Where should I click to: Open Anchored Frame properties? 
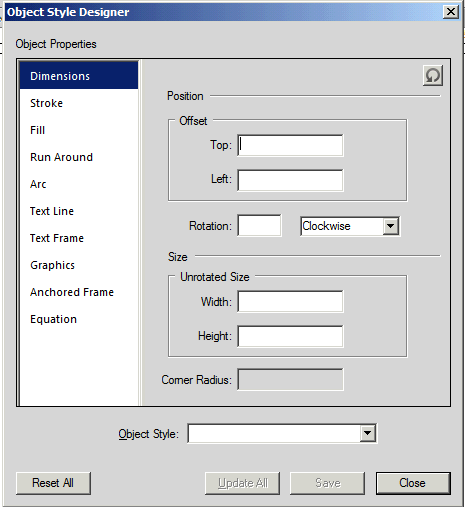pos(79,292)
